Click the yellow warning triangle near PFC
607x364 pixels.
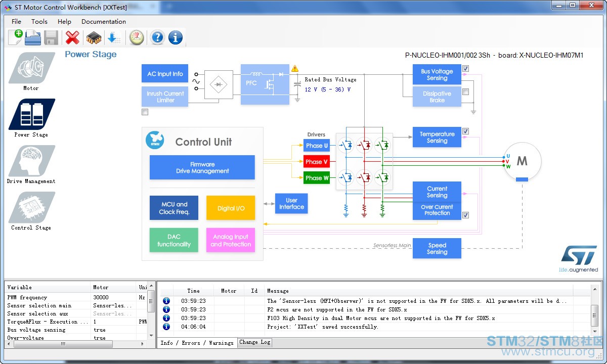pyautogui.click(x=295, y=69)
